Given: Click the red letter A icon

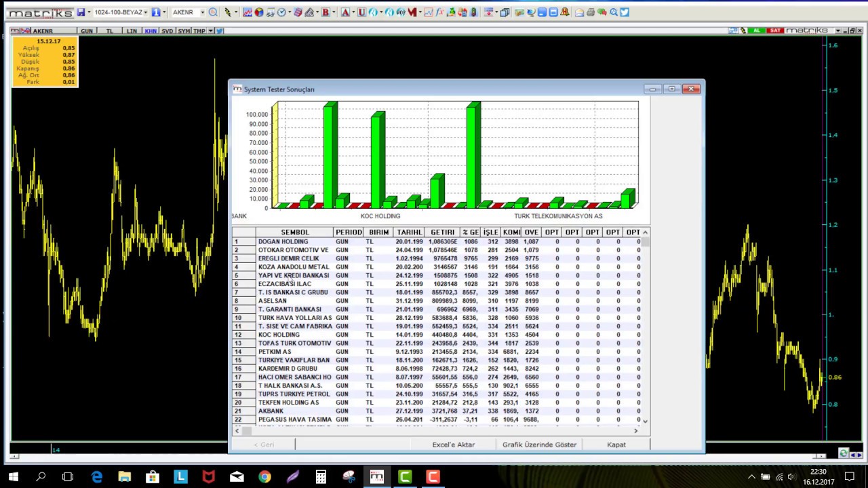Looking at the screenshot, I should pyautogui.click(x=345, y=12).
